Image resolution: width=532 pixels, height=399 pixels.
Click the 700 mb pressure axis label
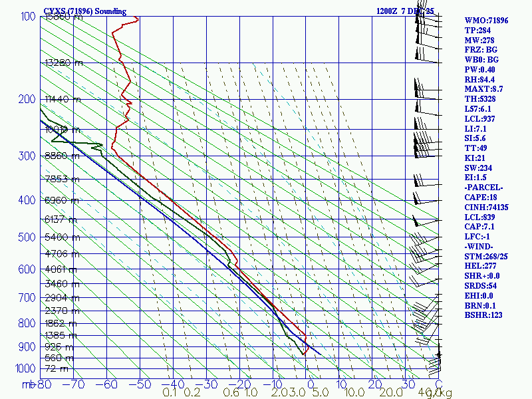pyautogui.click(x=27, y=297)
